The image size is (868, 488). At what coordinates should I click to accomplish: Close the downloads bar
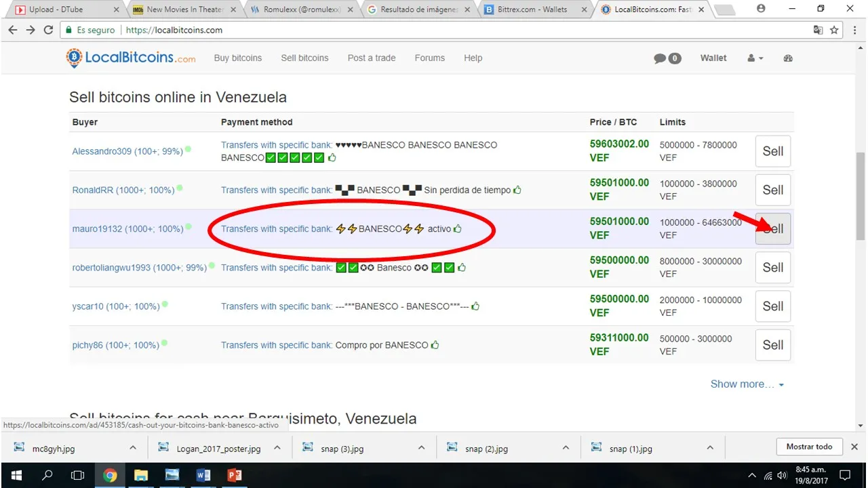(x=854, y=447)
